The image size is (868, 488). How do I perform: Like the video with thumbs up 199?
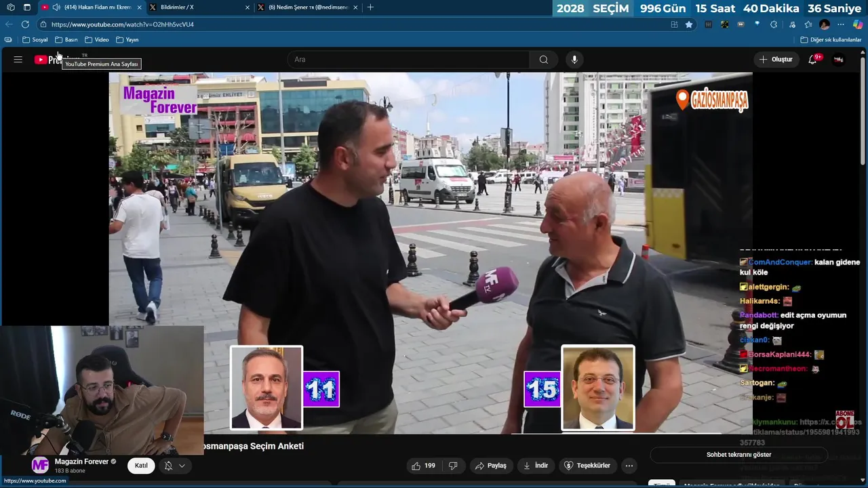(423, 466)
